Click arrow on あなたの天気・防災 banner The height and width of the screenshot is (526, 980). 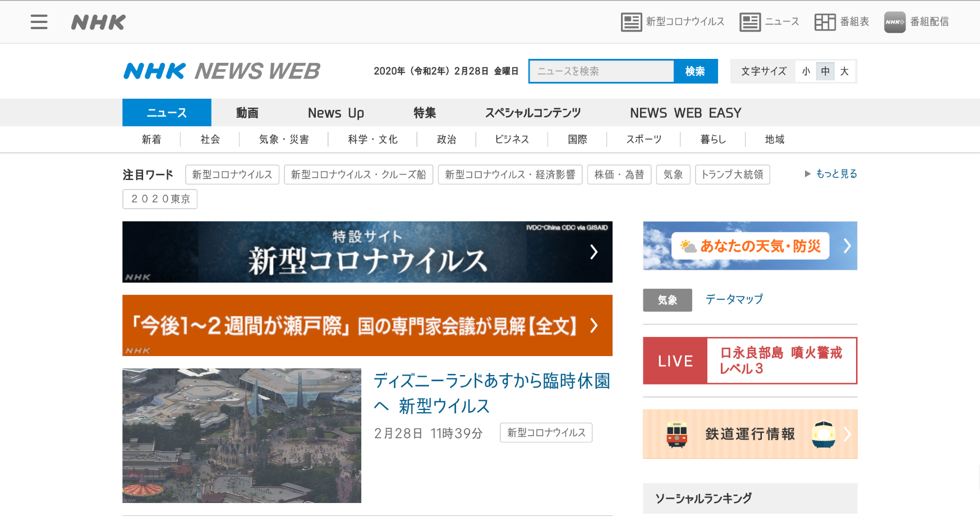pos(847,246)
